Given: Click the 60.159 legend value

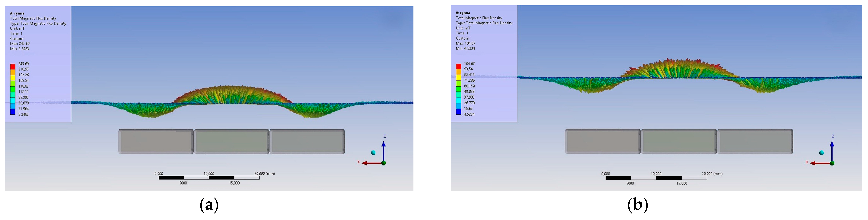Looking at the screenshot, I should click(x=469, y=86).
